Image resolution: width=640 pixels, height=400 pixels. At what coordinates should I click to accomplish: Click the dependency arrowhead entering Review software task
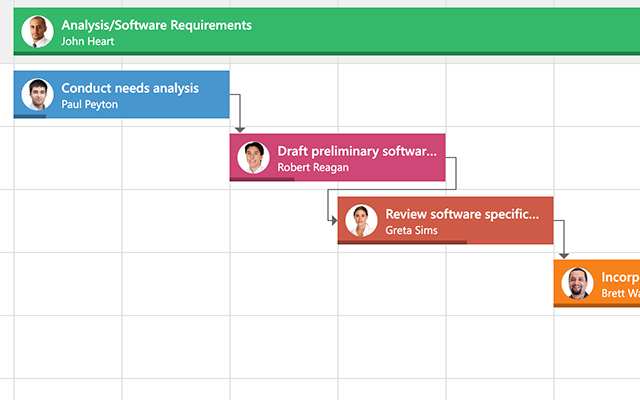pyautogui.click(x=334, y=220)
